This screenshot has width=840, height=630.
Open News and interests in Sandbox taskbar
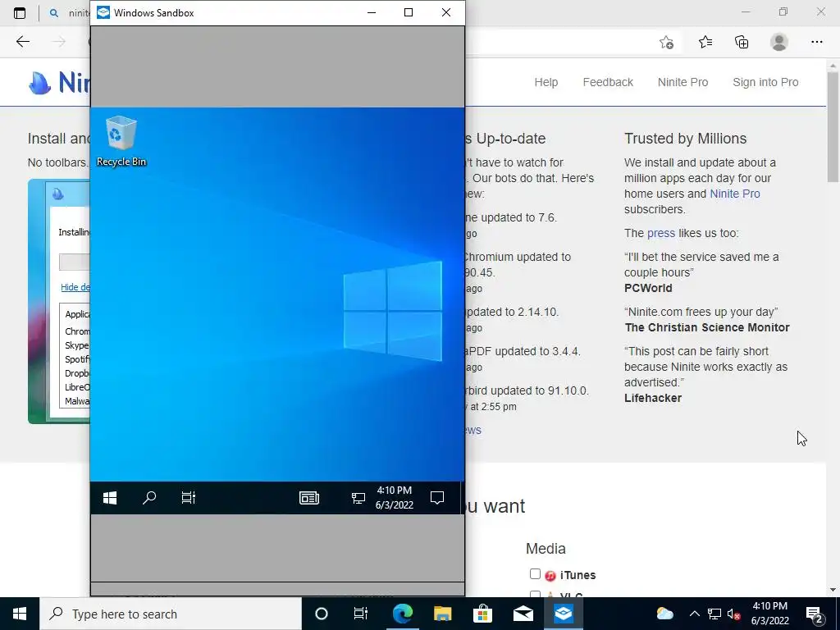[x=309, y=498]
